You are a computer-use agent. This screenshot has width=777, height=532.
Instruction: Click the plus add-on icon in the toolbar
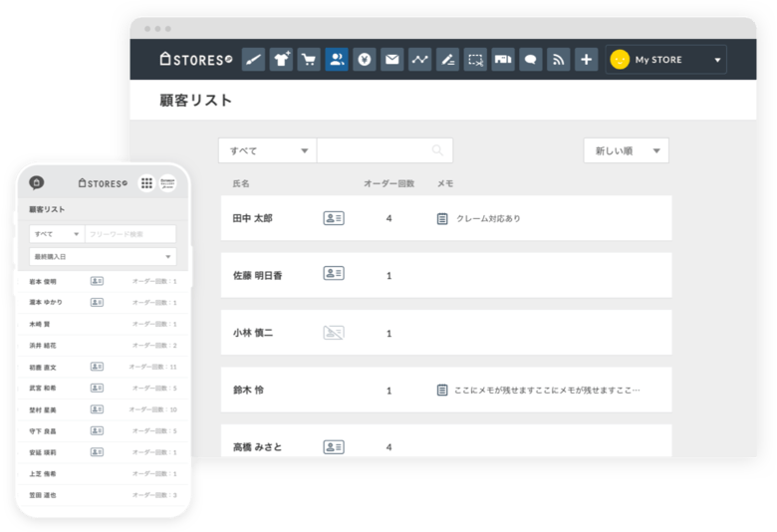click(x=586, y=60)
